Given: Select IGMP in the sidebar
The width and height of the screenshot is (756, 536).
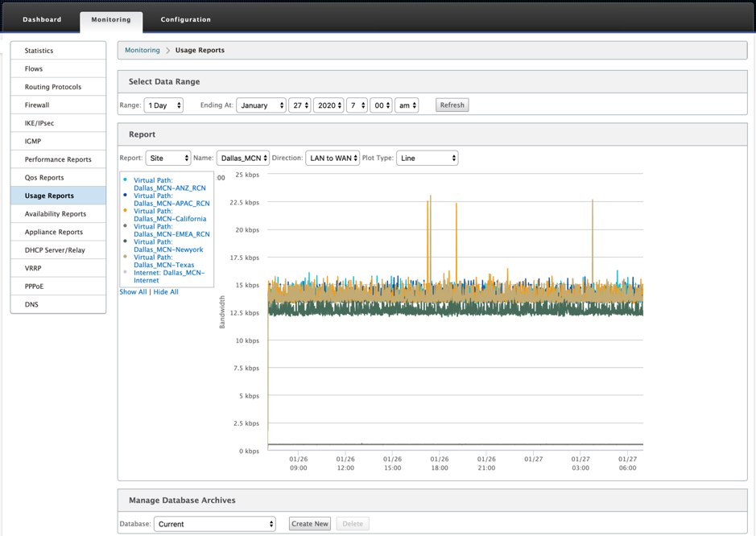Looking at the screenshot, I should point(58,141).
